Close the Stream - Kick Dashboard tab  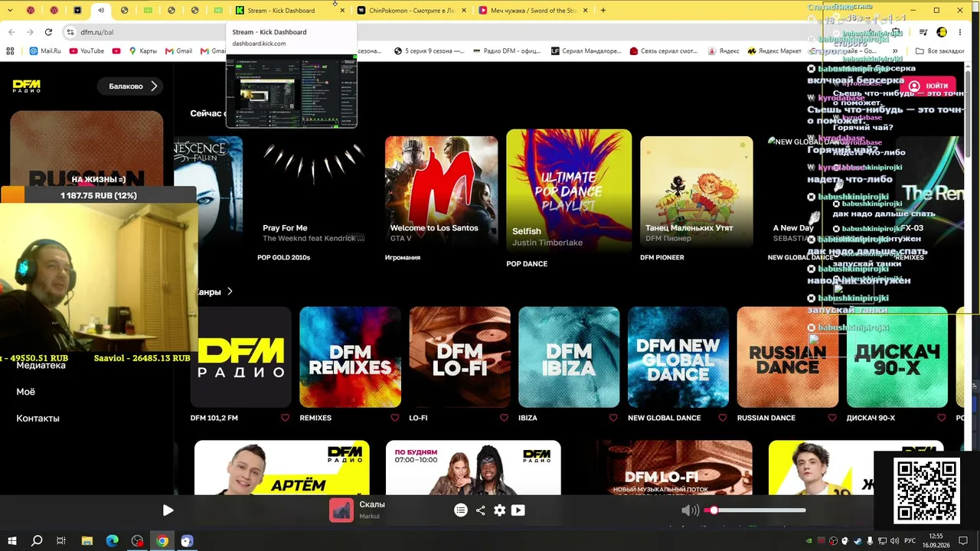(342, 11)
